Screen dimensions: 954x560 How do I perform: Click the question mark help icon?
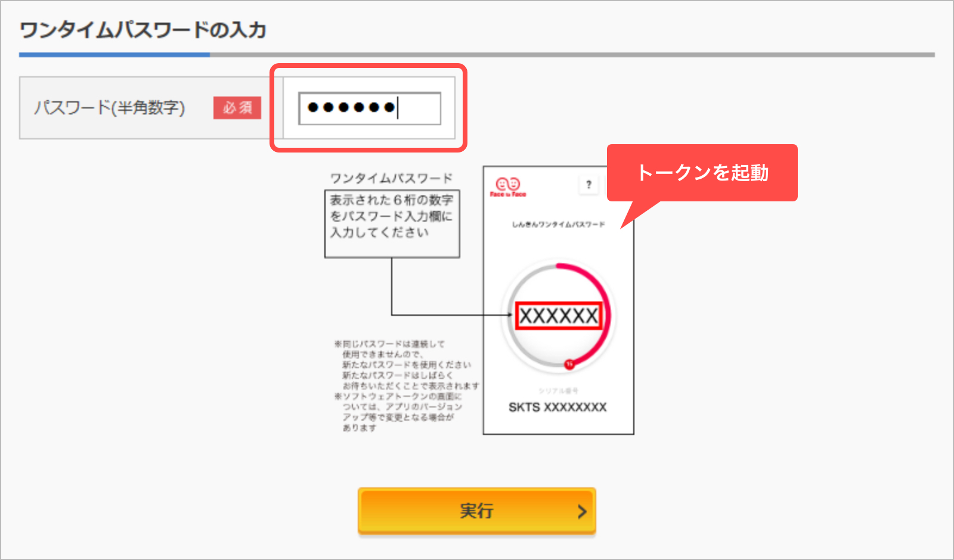tap(588, 185)
